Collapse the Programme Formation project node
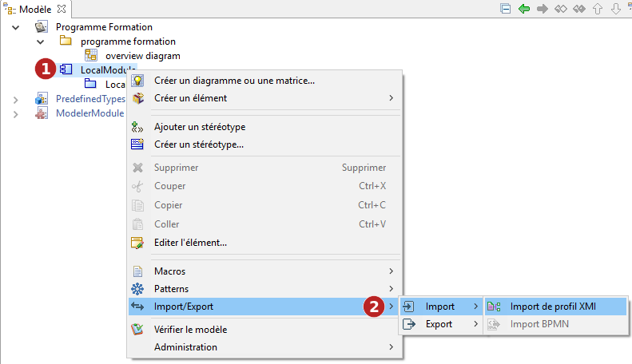The width and height of the screenshot is (632, 364). pos(15,27)
